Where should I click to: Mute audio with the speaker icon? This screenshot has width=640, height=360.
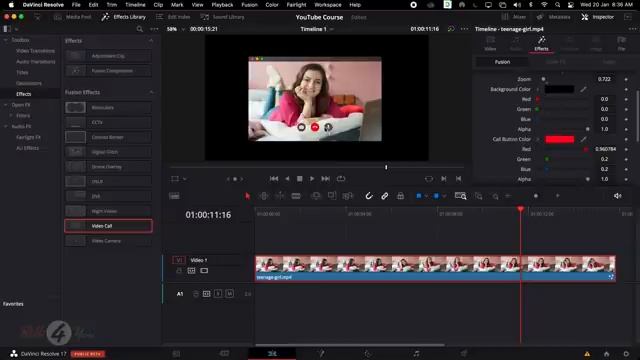point(618,196)
